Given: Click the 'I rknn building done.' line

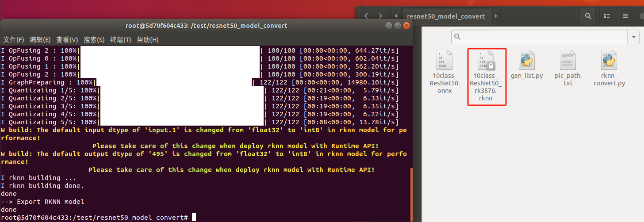Looking at the screenshot, I should click(x=42, y=186).
